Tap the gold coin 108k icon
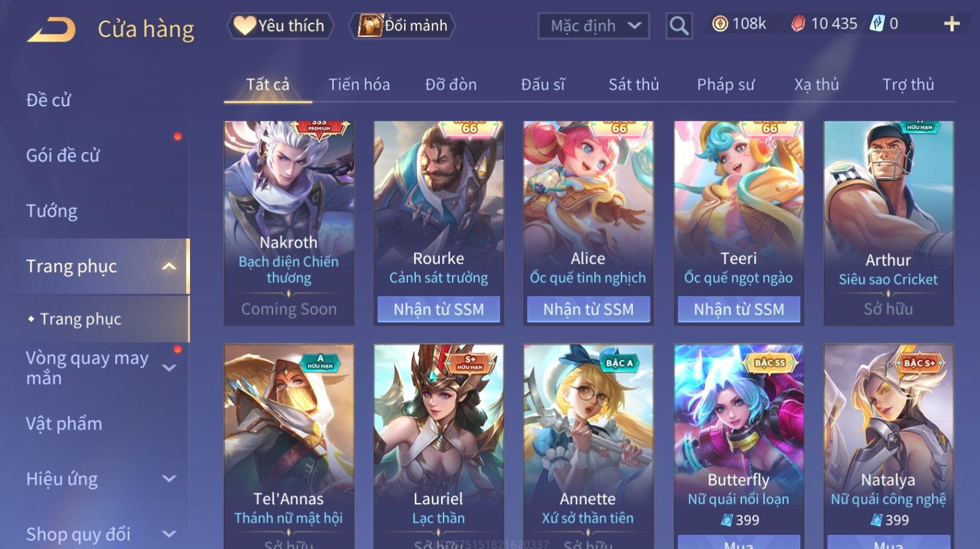The image size is (980, 549). point(720,24)
